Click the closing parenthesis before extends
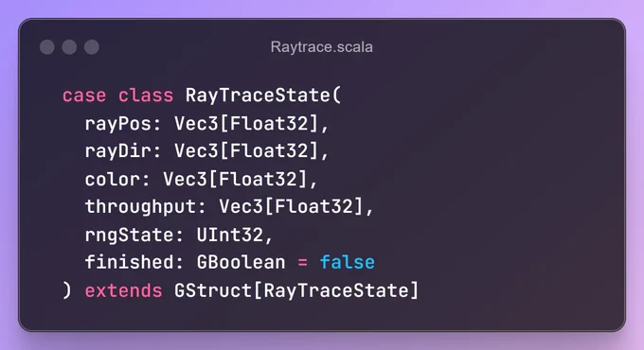This screenshot has width=644, height=350. coord(67,291)
